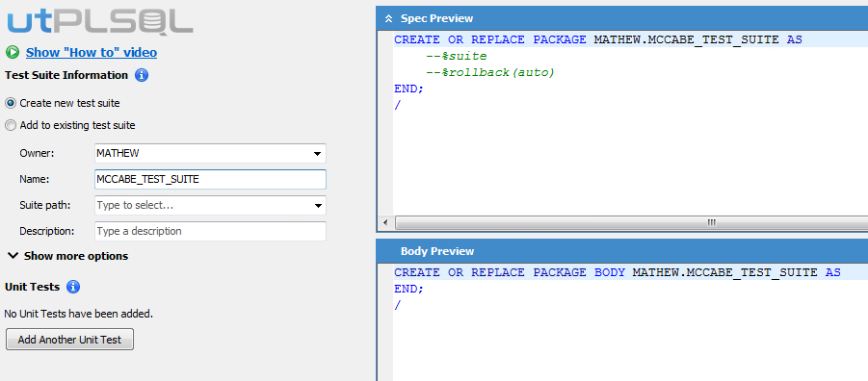Screen dimensions: 868x381
Task: Click the CREATE OR REPLACE PACKAGE BODY line
Action: click(x=618, y=272)
